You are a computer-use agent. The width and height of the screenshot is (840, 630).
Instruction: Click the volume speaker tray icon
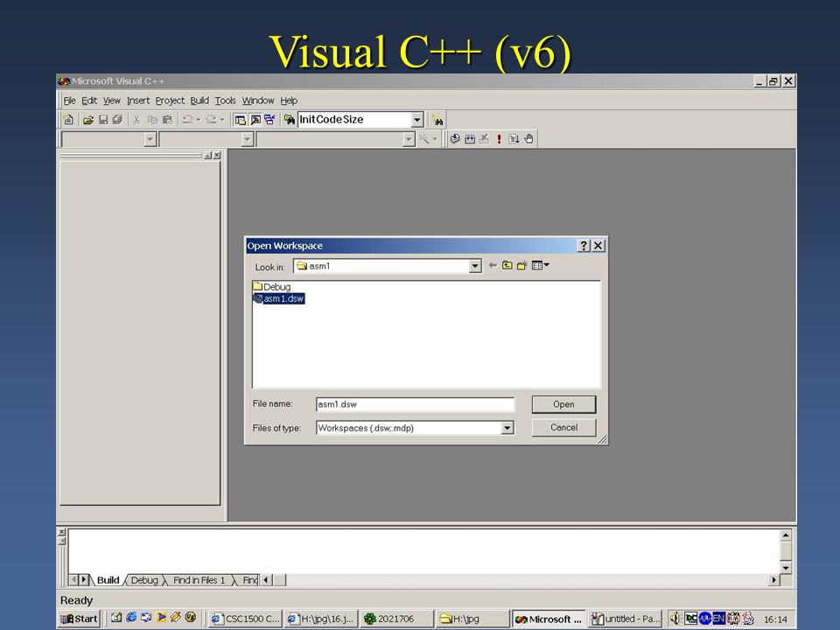click(676, 619)
